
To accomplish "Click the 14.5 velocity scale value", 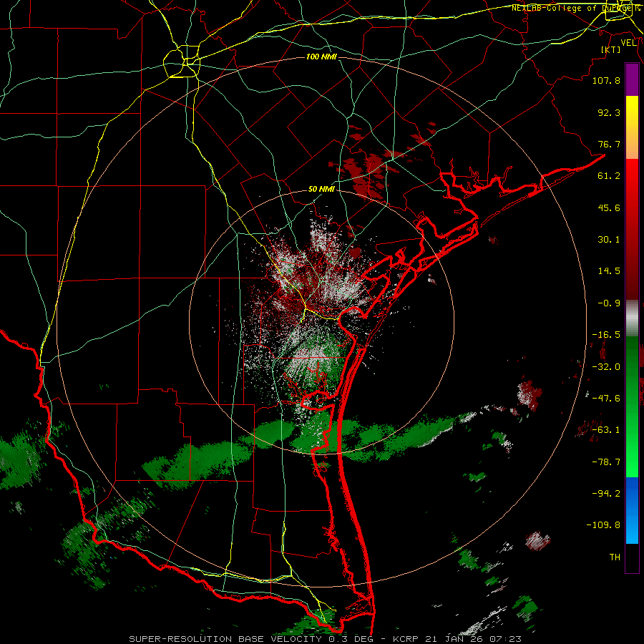I will [x=609, y=271].
